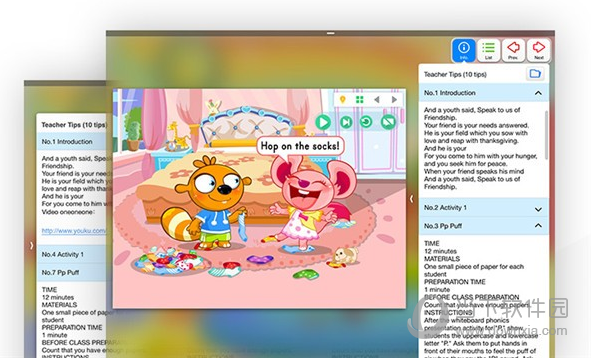Click the Introduction text scrollbar
Screen dimensions: 592x360
pyautogui.click(x=546, y=135)
